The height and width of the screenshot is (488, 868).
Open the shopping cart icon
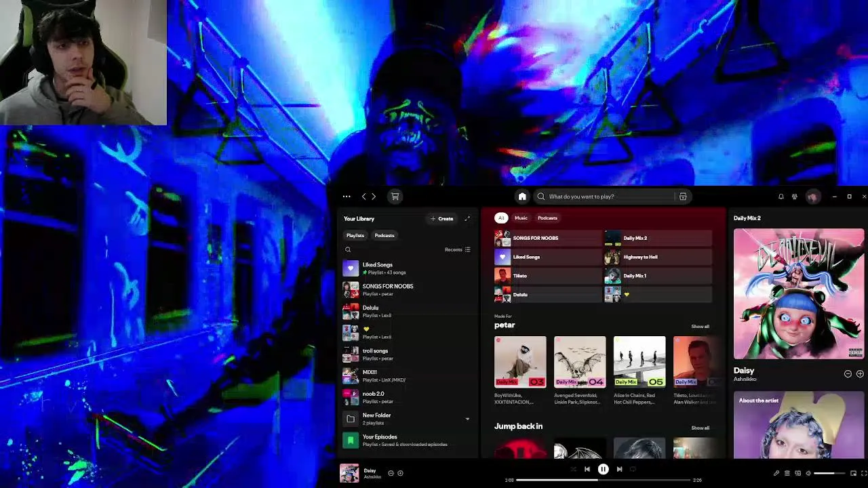[x=395, y=197]
